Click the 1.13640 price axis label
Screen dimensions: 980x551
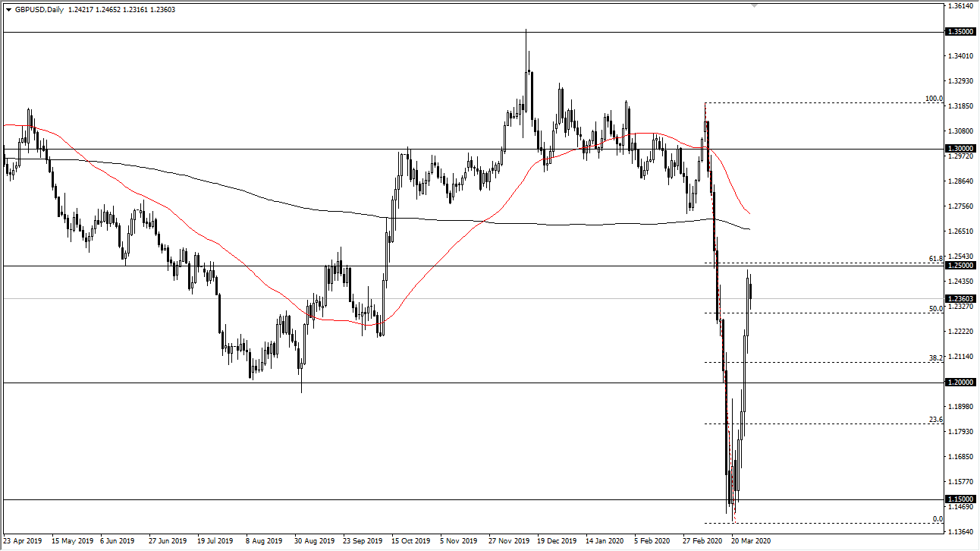tap(961, 532)
